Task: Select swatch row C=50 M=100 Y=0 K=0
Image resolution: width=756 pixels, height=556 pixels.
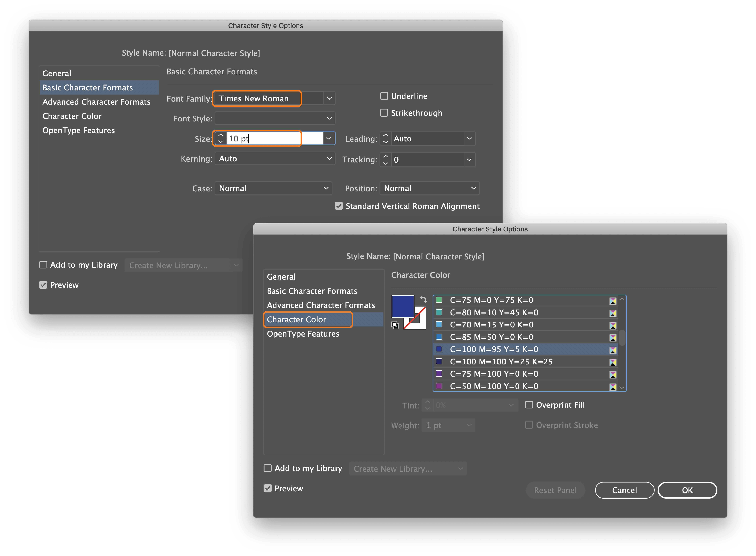Action: [526, 386]
